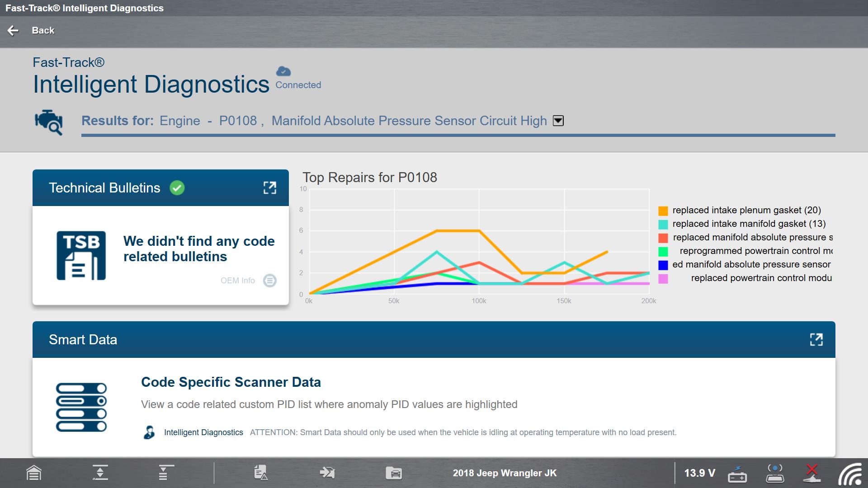Click the Wi-Fi signal icon

(850, 474)
